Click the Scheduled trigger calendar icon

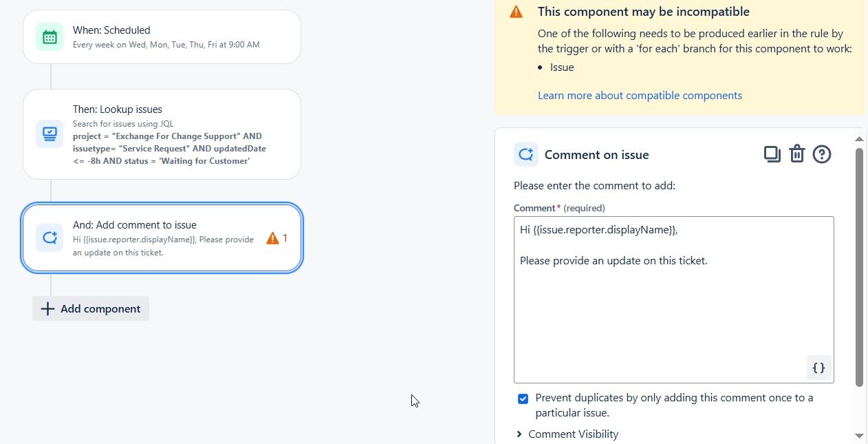click(x=49, y=36)
